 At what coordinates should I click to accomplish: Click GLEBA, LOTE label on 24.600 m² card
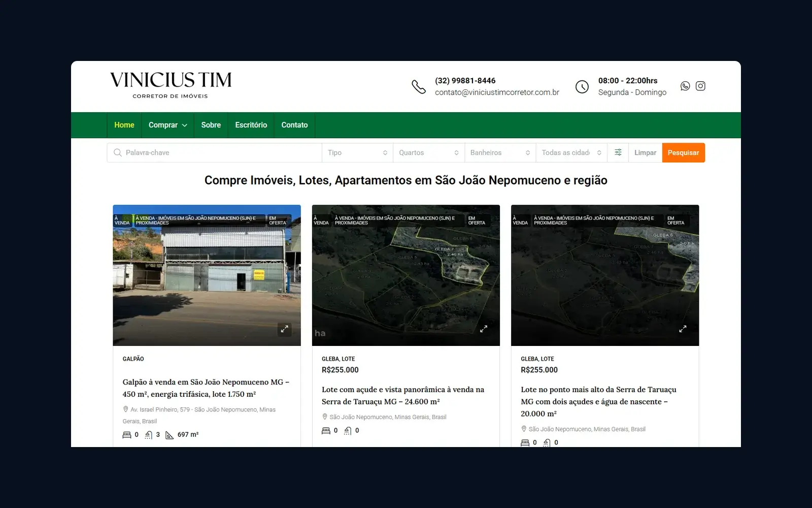click(x=339, y=359)
